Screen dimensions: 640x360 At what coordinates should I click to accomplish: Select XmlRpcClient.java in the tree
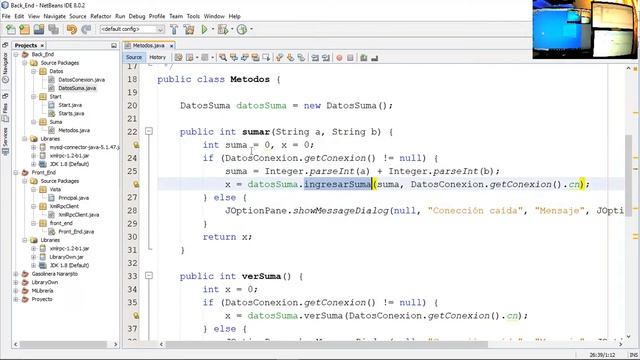(x=78, y=215)
